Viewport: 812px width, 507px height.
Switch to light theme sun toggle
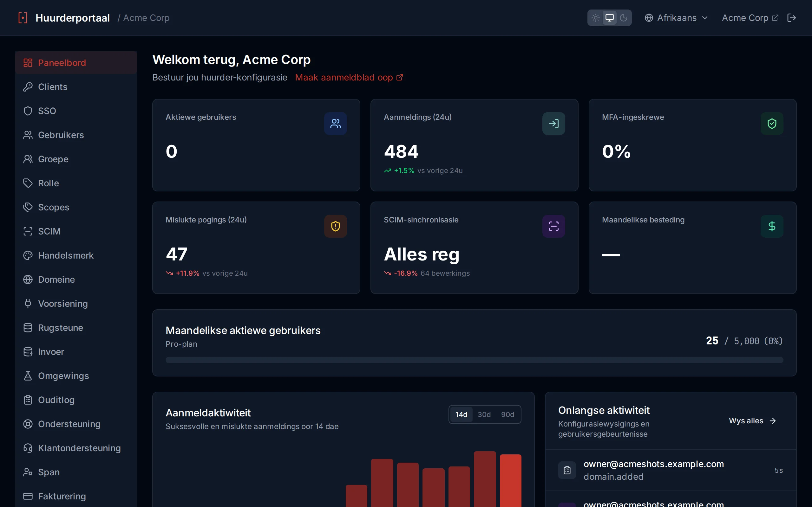(596, 18)
